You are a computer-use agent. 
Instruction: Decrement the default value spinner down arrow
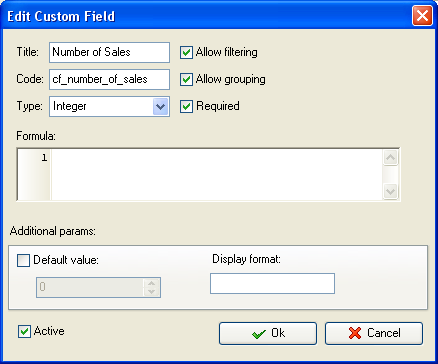tap(152, 292)
